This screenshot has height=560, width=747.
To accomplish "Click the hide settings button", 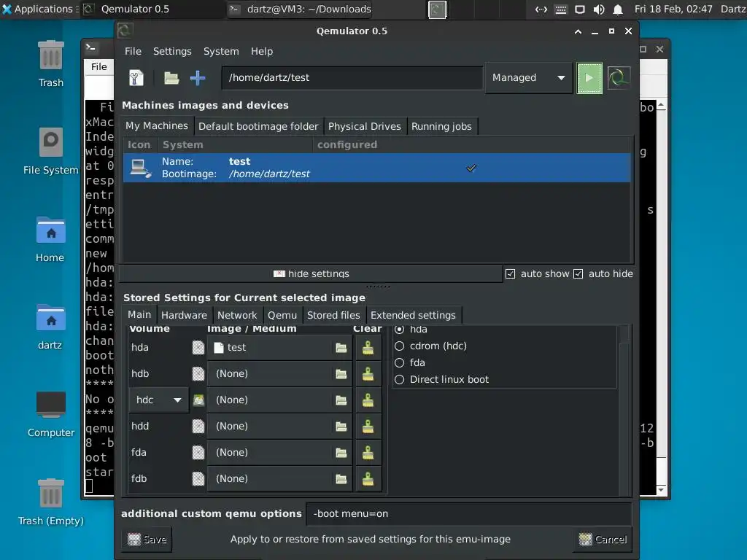I will [311, 274].
